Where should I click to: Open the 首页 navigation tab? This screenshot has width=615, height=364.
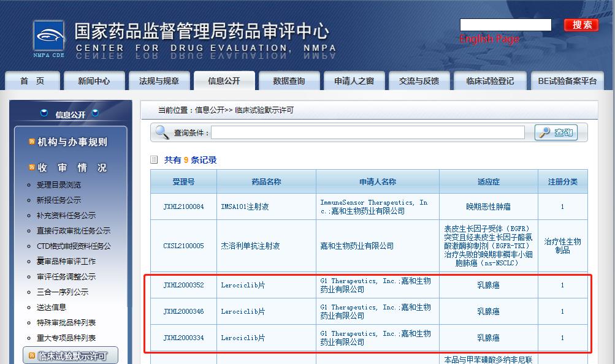(32, 81)
